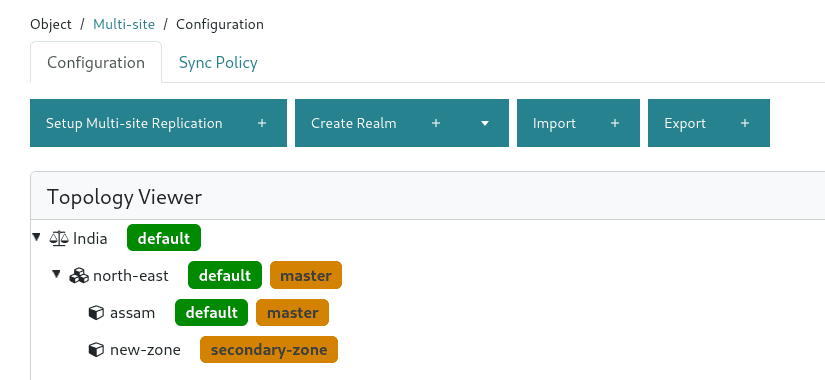Select the Configuration tab
Screen dimensions: 825x380
point(96,63)
